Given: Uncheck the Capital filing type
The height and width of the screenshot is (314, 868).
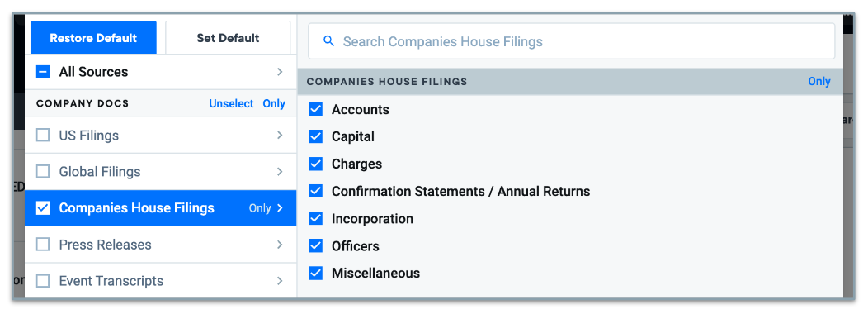Looking at the screenshot, I should point(315,136).
